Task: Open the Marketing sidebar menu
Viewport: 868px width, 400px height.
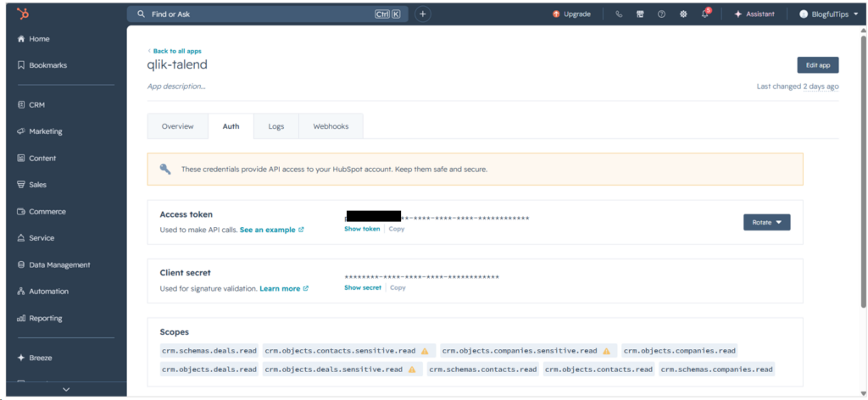Action: tap(40, 131)
